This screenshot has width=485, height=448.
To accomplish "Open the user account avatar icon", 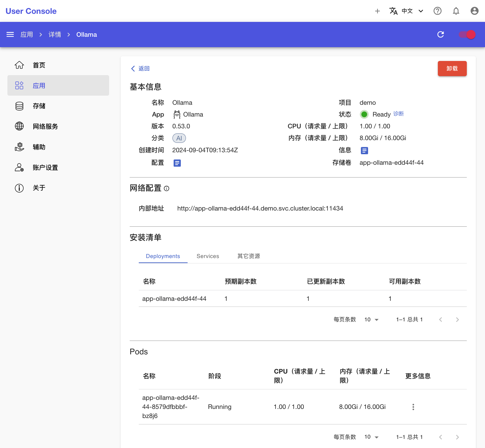I will pyautogui.click(x=475, y=11).
